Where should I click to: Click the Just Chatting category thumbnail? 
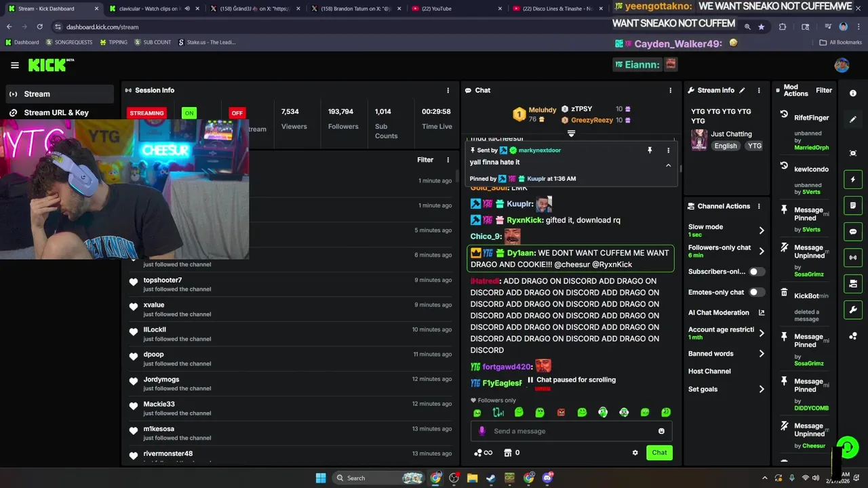[x=699, y=140]
